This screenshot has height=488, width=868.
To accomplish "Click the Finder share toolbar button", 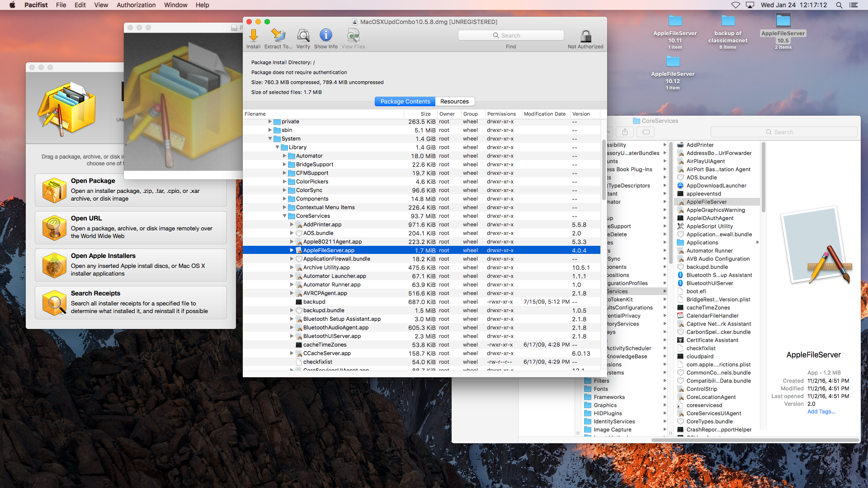I will [x=625, y=132].
